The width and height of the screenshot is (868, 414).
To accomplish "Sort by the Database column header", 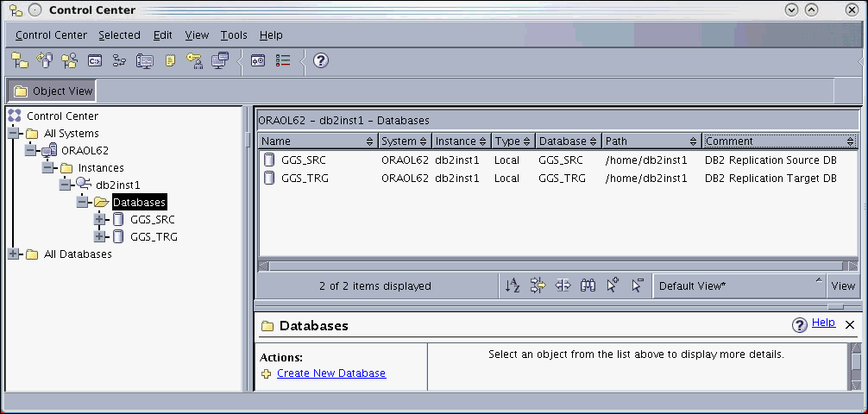I will pyautogui.click(x=569, y=141).
